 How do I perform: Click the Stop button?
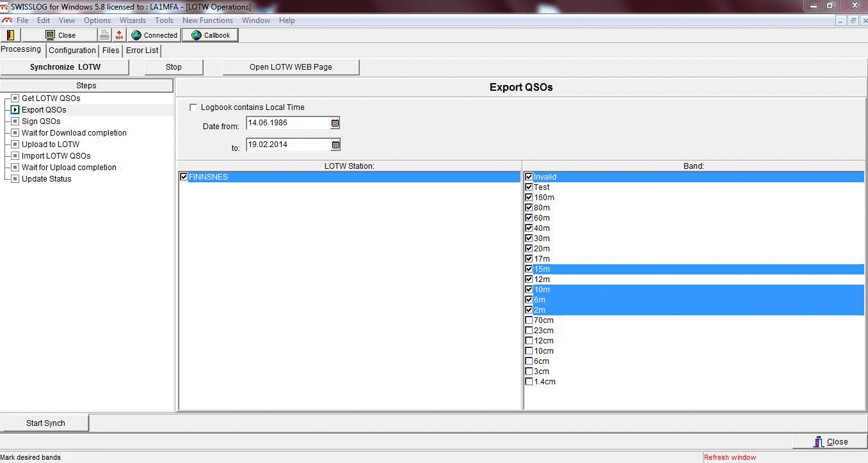point(174,67)
